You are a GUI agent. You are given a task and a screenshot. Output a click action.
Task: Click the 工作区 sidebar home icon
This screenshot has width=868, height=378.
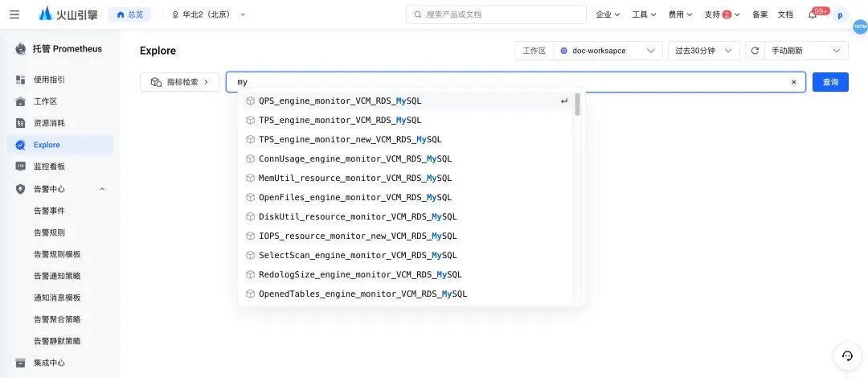[20, 101]
